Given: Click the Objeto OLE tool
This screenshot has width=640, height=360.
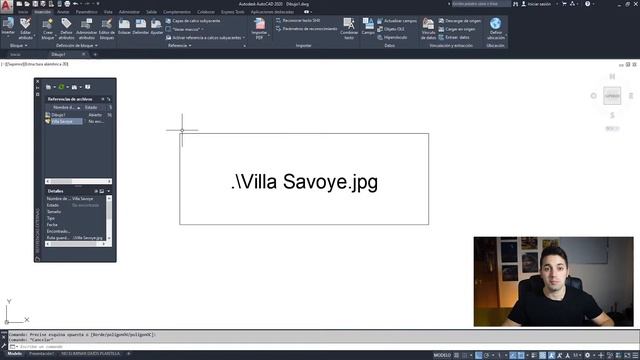Looking at the screenshot, I should click(391, 29).
